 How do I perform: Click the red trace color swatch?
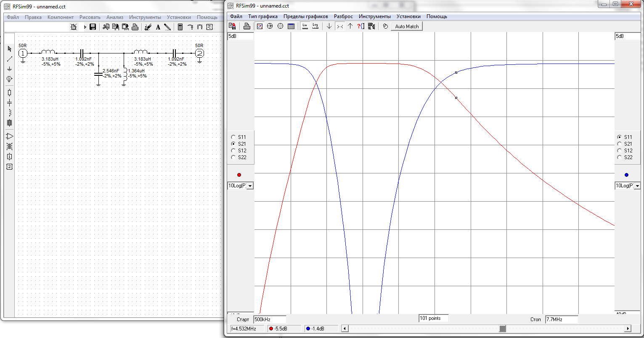pyautogui.click(x=239, y=175)
